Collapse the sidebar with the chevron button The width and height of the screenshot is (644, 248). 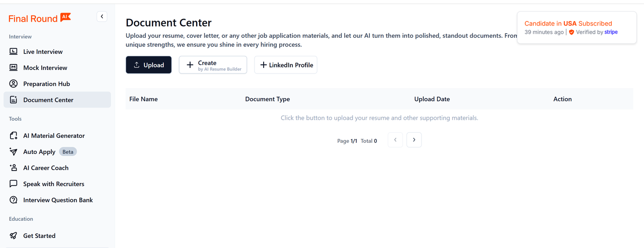click(102, 17)
